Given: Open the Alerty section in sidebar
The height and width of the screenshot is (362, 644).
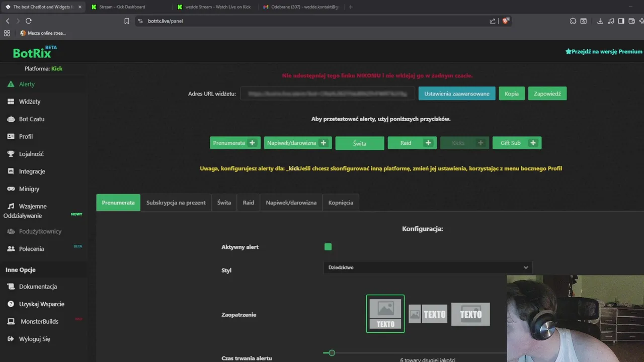Looking at the screenshot, I should [x=27, y=84].
